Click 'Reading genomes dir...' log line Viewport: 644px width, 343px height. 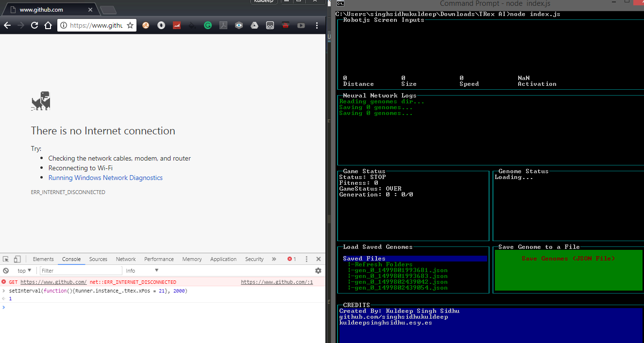click(x=382, y=101)
